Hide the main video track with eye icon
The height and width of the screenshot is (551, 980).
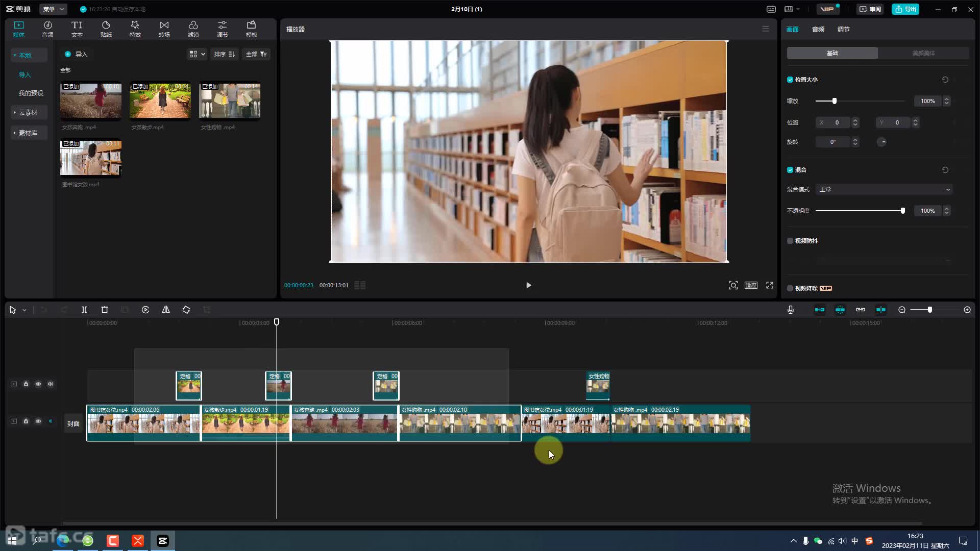38,421
